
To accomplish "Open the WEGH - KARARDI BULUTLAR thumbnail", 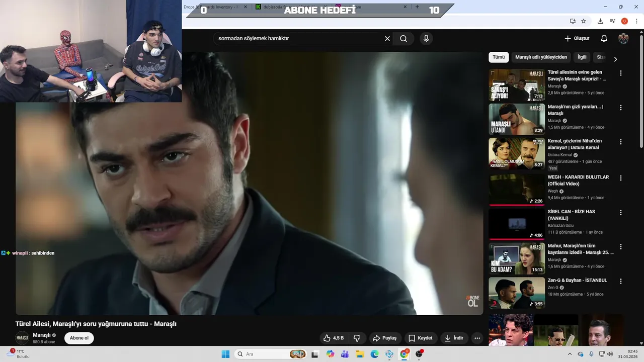I will (x=517, y=190).
